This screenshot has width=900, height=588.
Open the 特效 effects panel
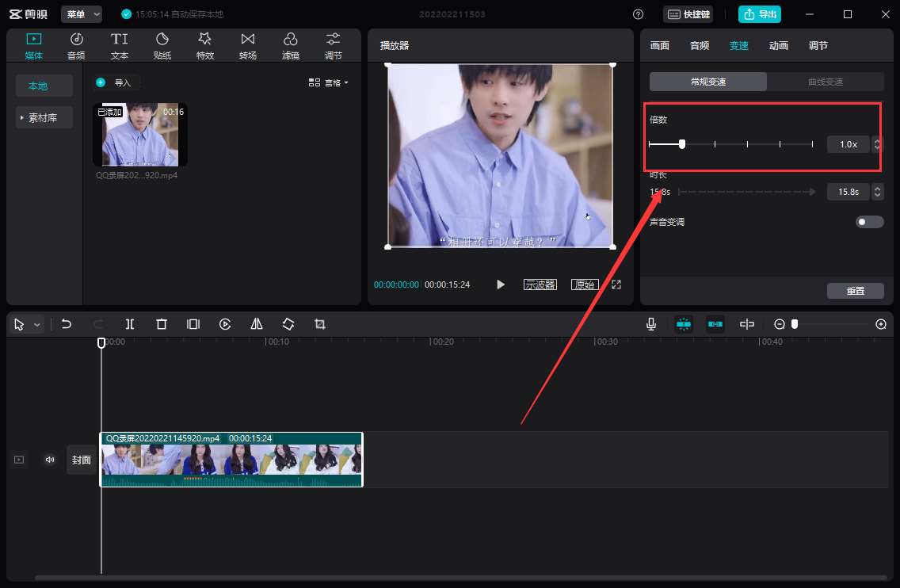point(204,44)
